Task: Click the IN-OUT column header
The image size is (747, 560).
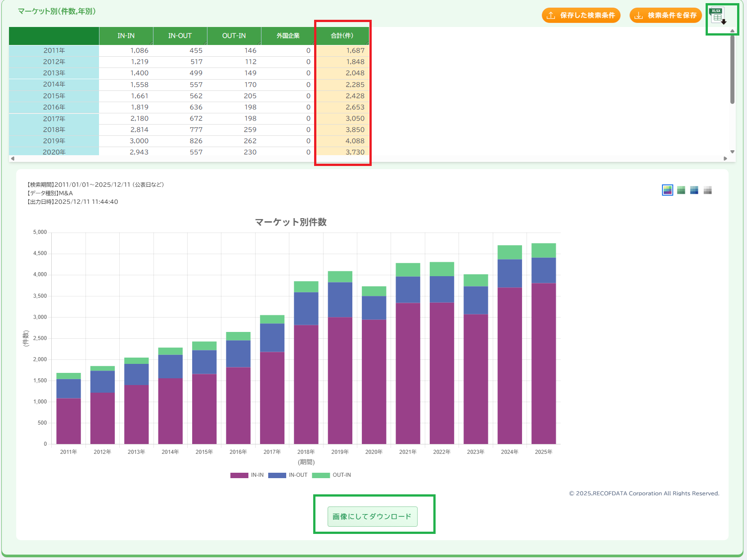Action: 180,36
